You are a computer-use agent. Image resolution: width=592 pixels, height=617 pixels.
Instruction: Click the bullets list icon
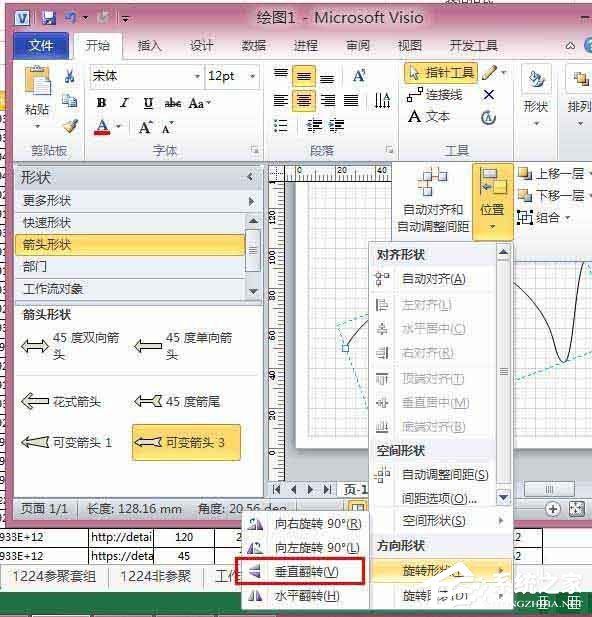click(281, 126)
